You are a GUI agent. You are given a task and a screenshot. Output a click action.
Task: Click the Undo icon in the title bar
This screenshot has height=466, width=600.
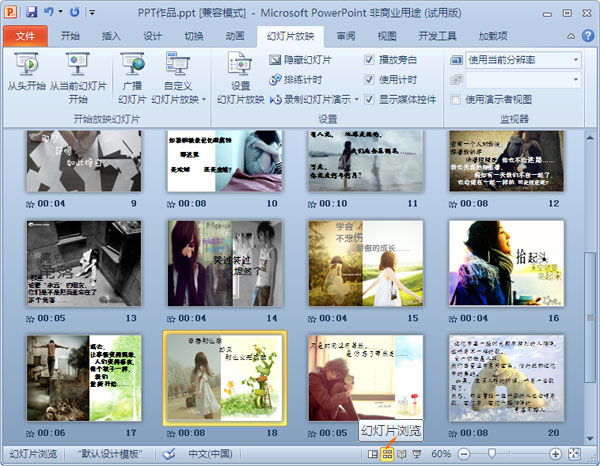(x=49, y=12)
